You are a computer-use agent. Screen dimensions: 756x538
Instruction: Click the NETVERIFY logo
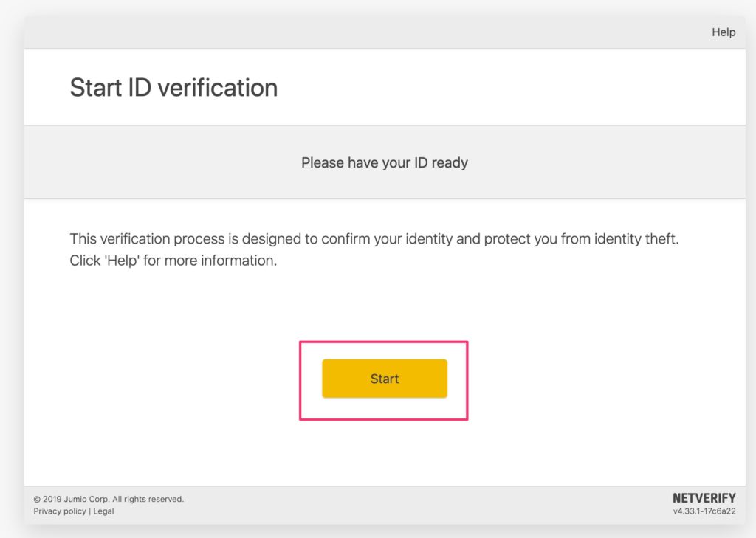(x=704, y=498)
